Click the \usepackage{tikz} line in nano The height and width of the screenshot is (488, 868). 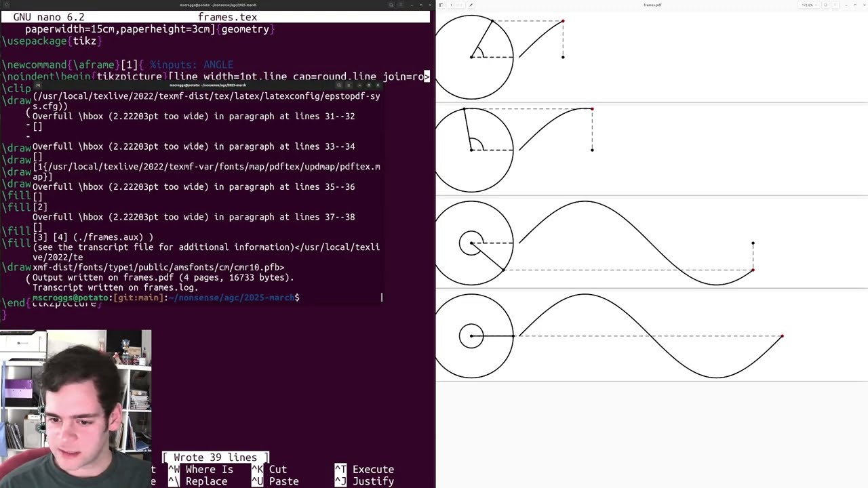52,41
